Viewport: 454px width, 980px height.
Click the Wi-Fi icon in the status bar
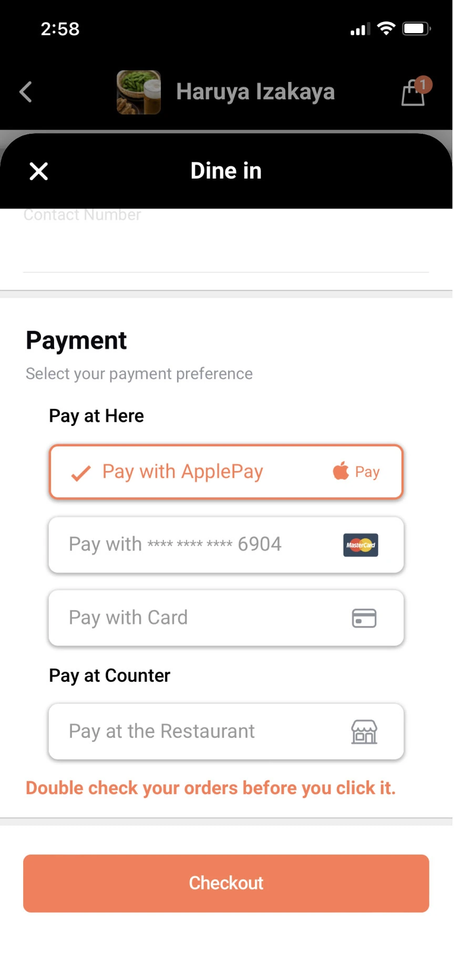387,29
